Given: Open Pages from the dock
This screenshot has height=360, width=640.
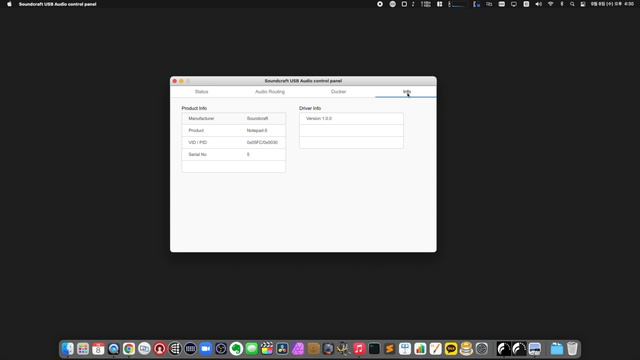Looking at the screenshot, I should pos(436,349).
